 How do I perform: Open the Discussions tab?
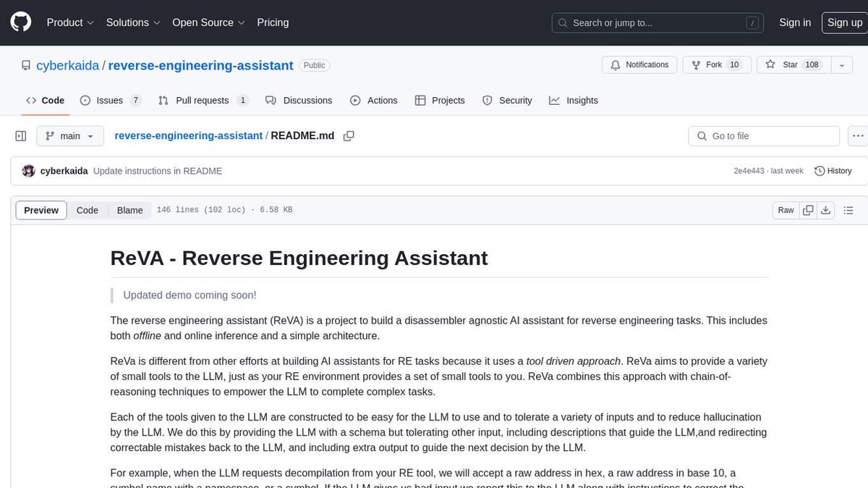click(299, 101)
